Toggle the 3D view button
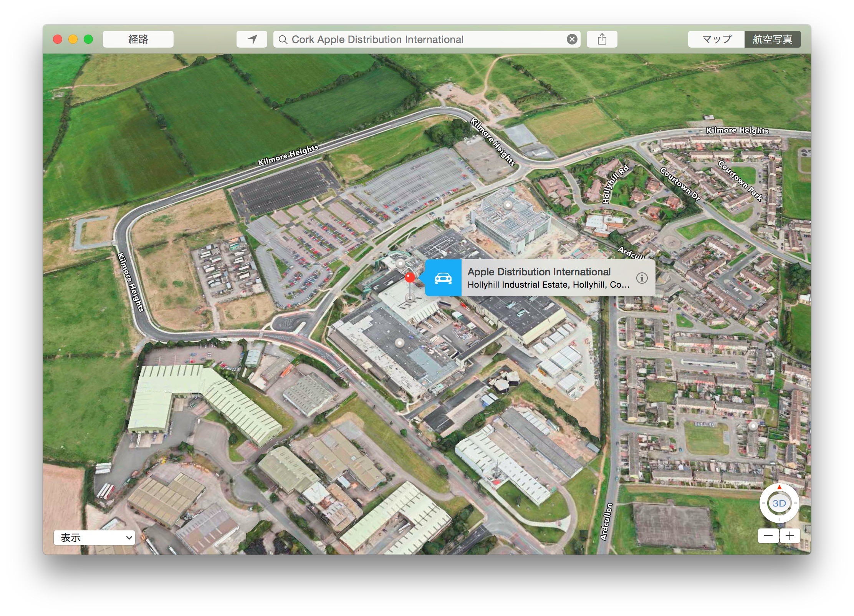The width and height of the screenshot is (854, 616). click(779, 503)
